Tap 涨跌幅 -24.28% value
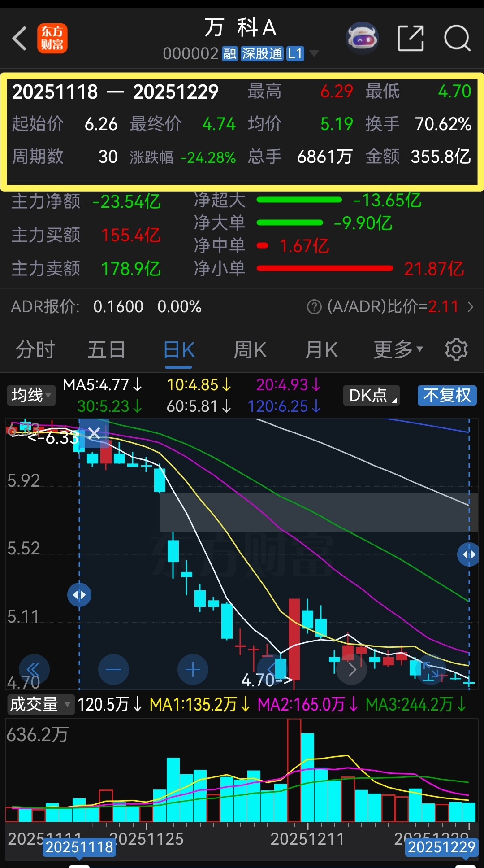Image resolution: width=484 pixels, height=868 pixels. tap(208, 157)
